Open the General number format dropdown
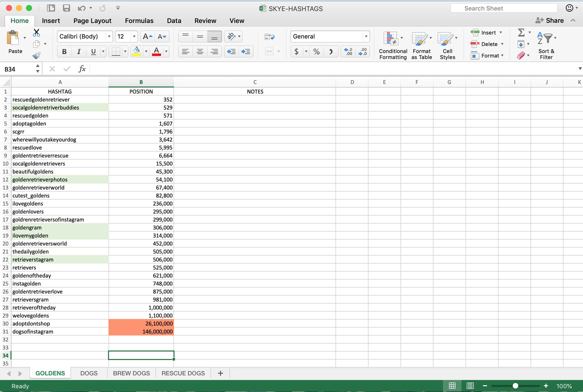 366,37
